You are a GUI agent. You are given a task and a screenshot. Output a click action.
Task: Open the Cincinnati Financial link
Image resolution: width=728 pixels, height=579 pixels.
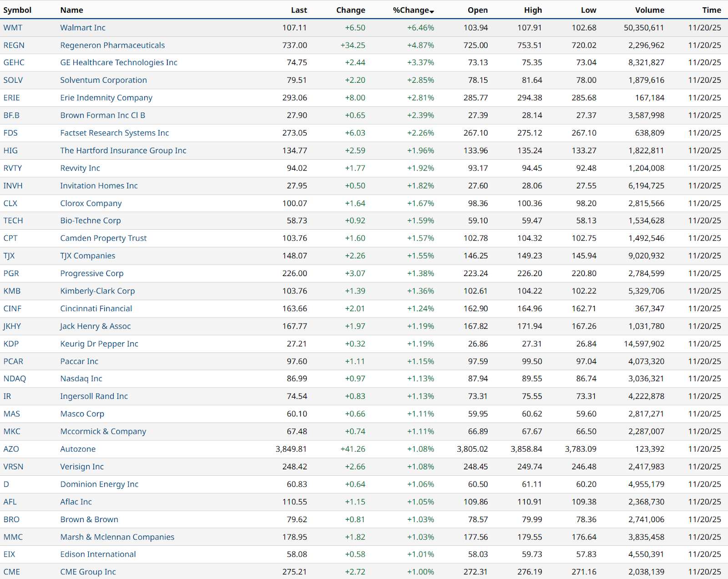(96, 309)
